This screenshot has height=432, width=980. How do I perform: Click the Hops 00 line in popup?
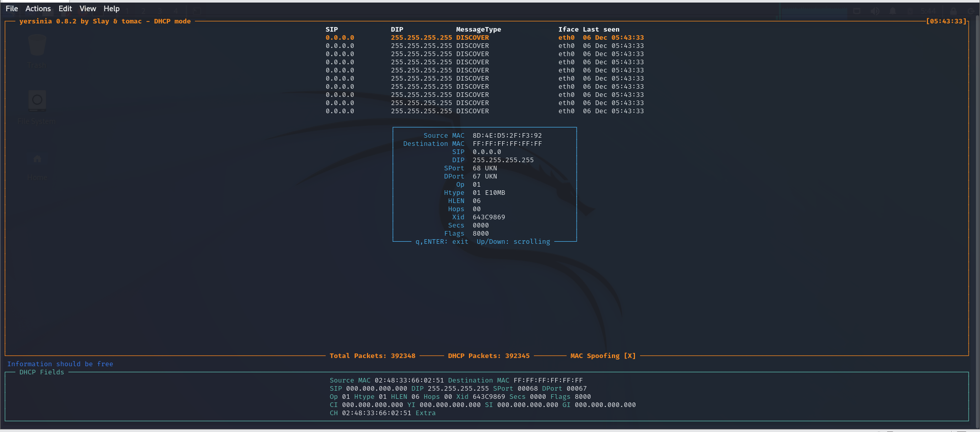pyautogui.click(x=464, y=209)
